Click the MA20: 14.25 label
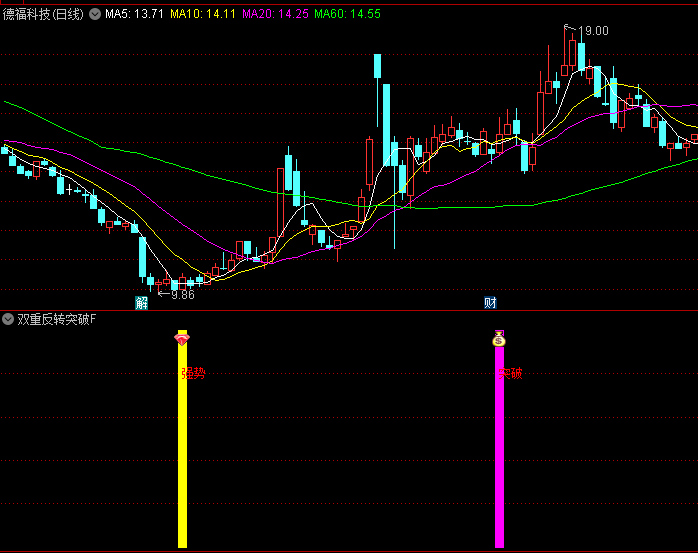The width and height of the screenshot is (698, 553). click(275, 14)
